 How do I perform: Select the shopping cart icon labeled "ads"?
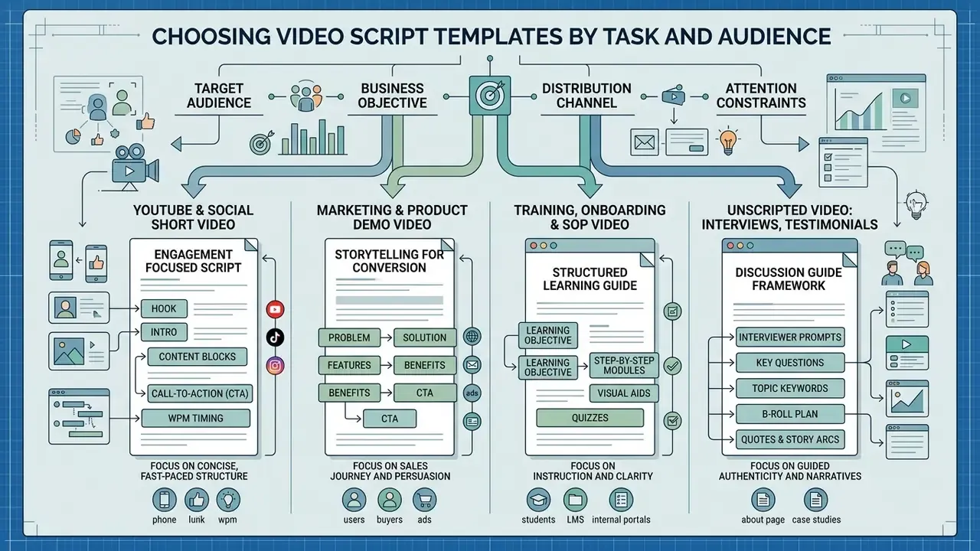coord(424,500)
